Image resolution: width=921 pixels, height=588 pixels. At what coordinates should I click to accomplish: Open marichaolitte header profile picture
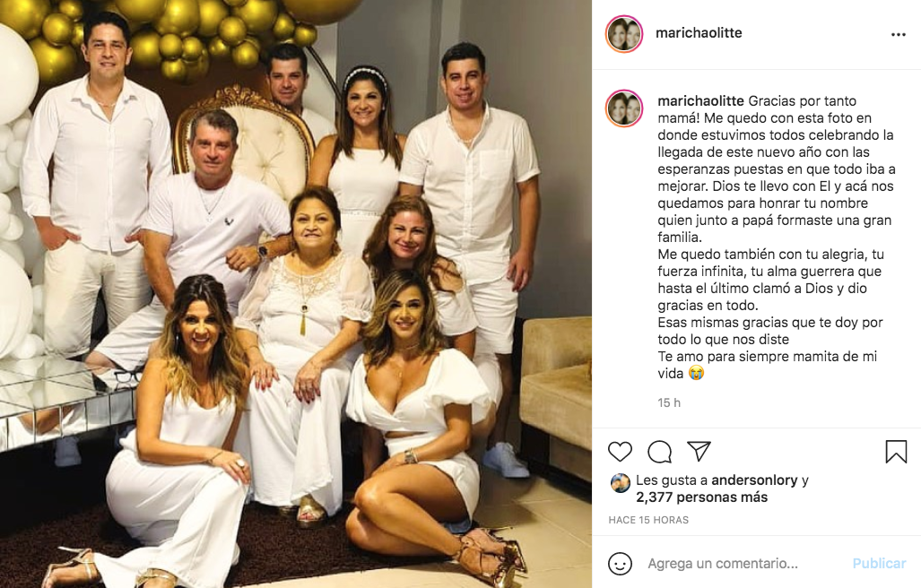(624, 34)
